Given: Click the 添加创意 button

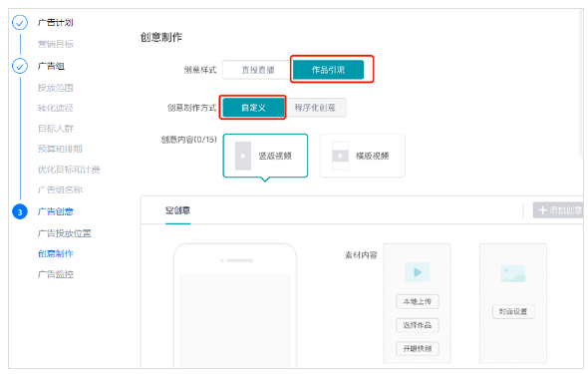Looking at the screenshot, I should (559, 210).
